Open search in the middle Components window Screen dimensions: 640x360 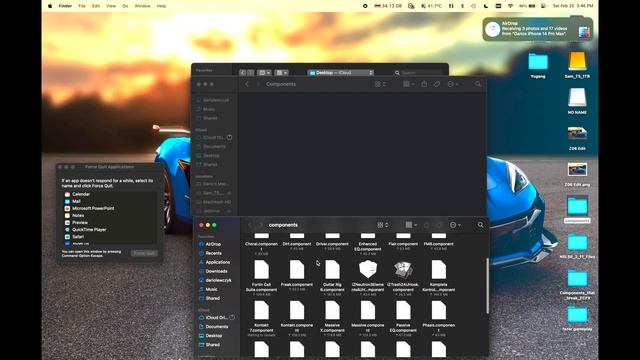478,84
